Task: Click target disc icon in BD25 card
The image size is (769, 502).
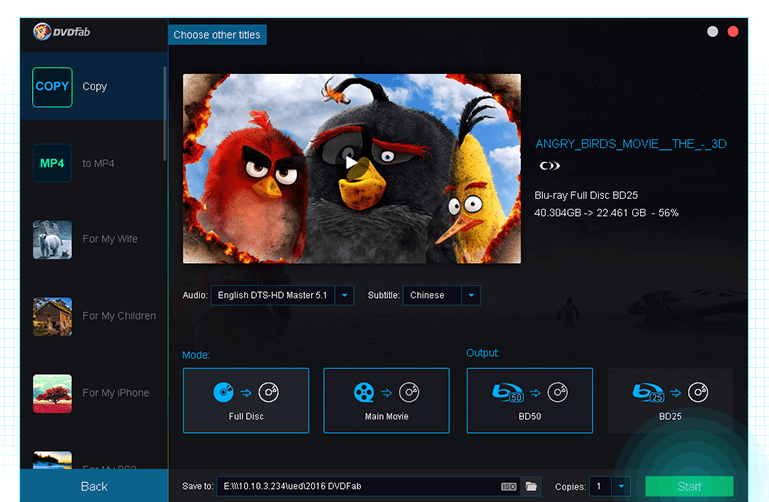Action: [x=698, y=392]
